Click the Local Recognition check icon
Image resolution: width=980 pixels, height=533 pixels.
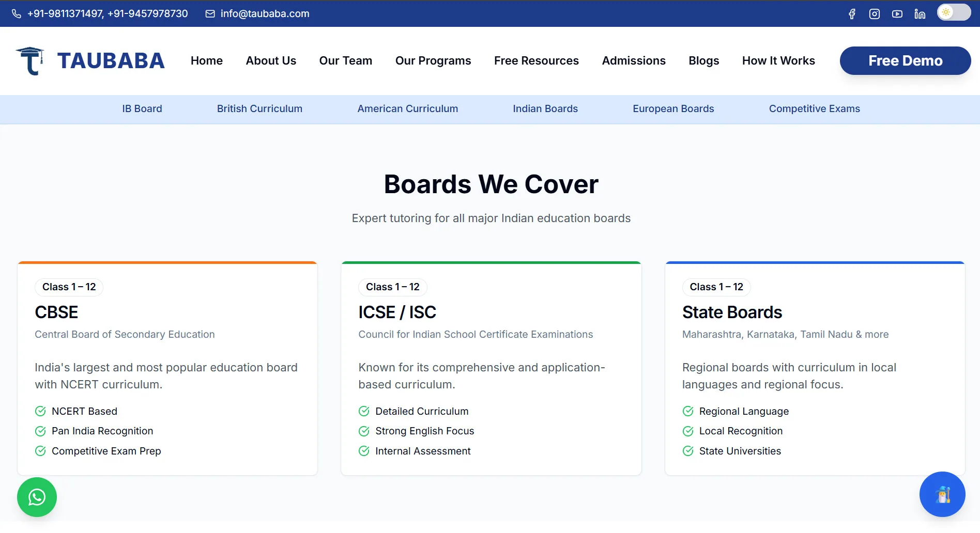pyautogui.click(x=688, y=431)
